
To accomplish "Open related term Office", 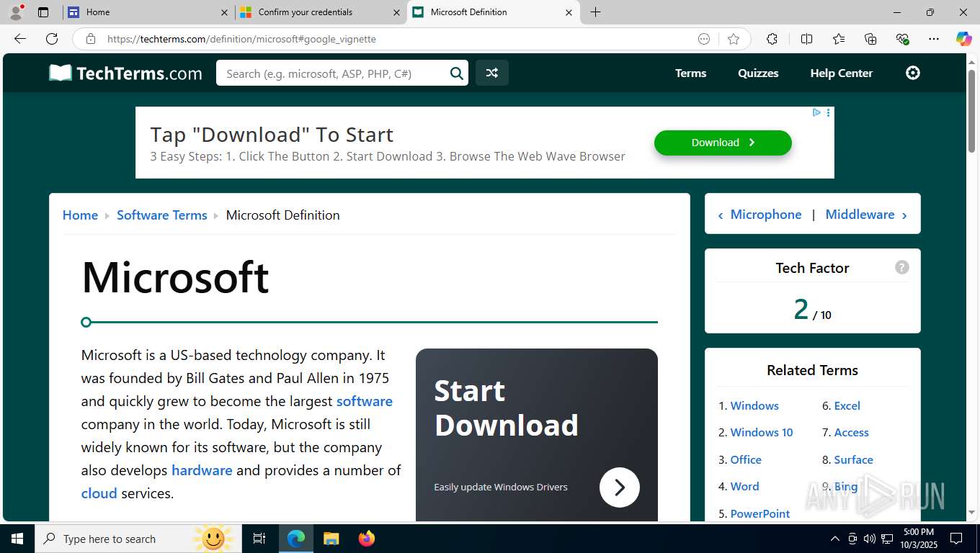I will pyautogui.click(x=746, y=459).
